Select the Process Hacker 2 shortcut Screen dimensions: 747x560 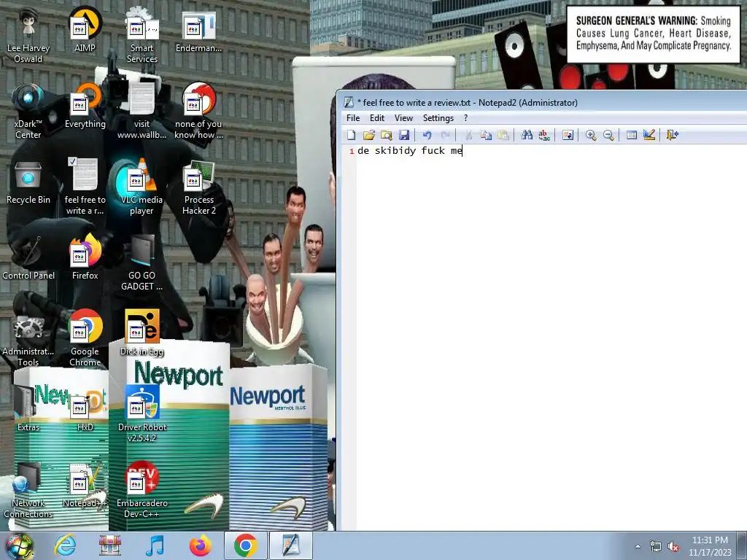tap(198, 187)
